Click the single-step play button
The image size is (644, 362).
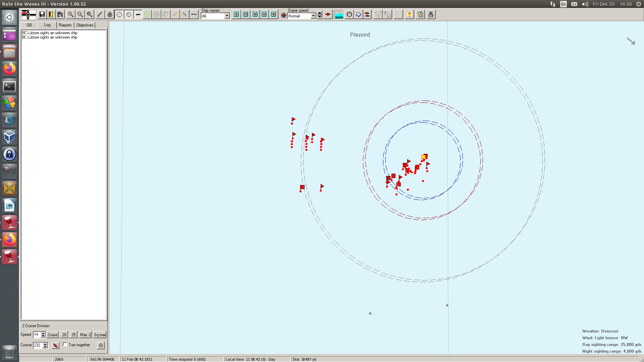[236, 14]
